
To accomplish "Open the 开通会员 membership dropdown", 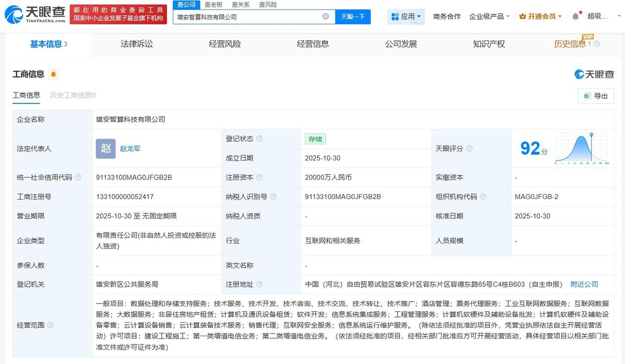I will coord(541,16).
